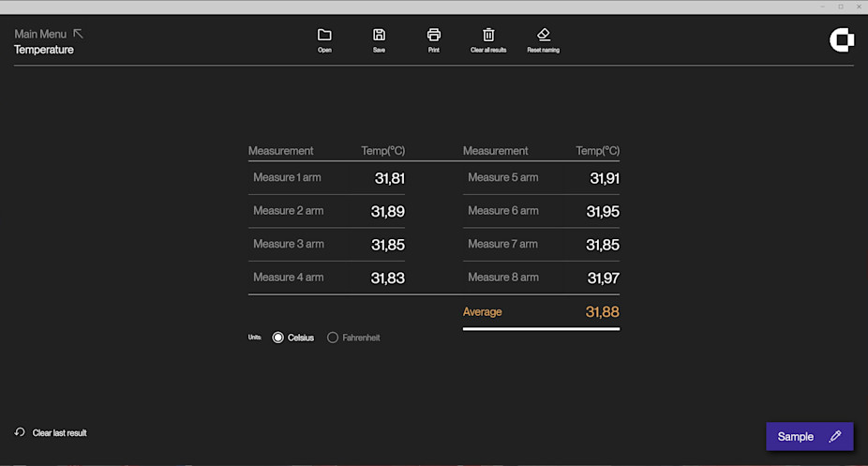Click the Main Menu arrow icon

tap(78, 34)
